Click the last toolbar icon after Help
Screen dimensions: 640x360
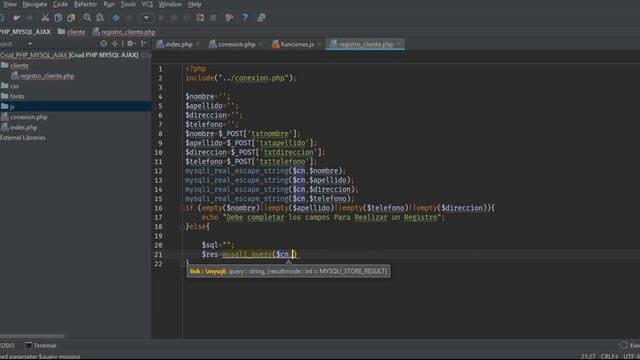tap(261, 18)
